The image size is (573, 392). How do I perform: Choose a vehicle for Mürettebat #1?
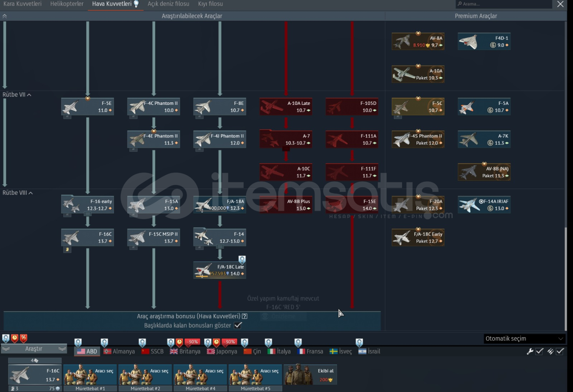(90, 375)
